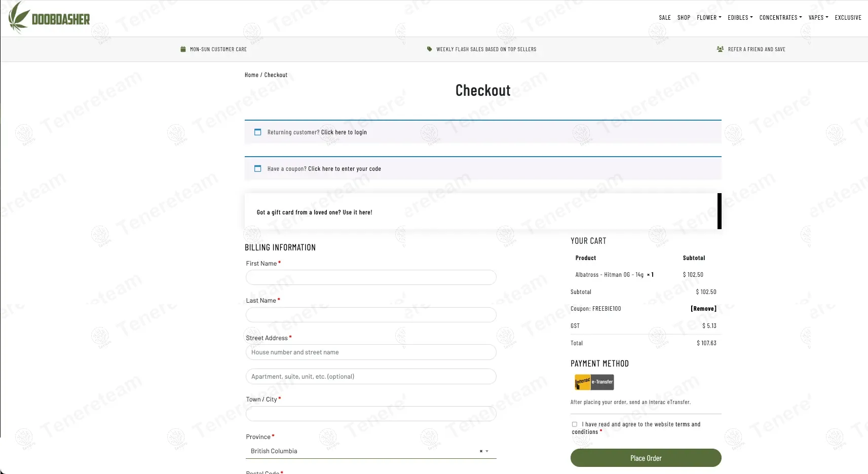Focus the Last Name input field
868x474 pixels.
click(371, 315)
